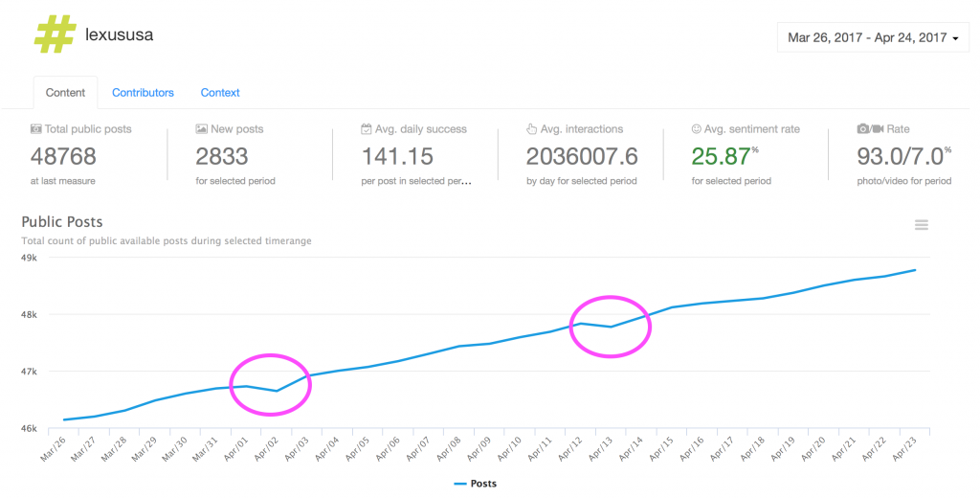Click the 'at last measure' caption
Viewport: 980px width, 498px height.
tap(63, 181)
